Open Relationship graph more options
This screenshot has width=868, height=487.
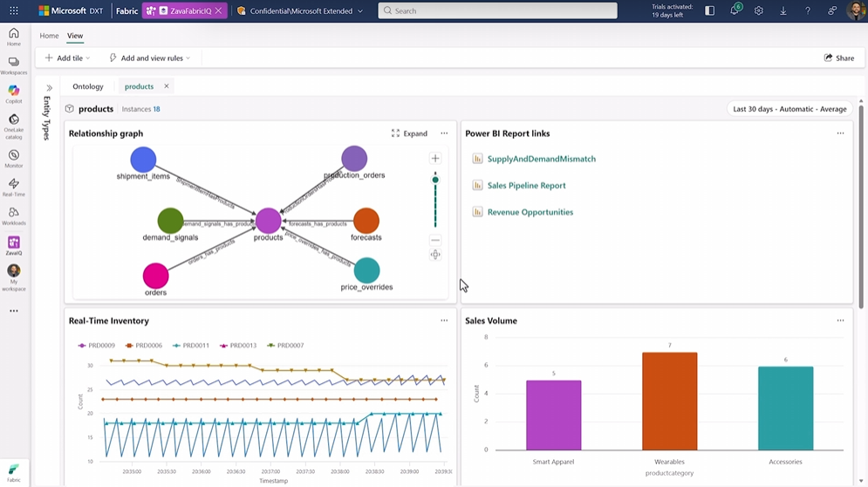click(x=444, y=133)
